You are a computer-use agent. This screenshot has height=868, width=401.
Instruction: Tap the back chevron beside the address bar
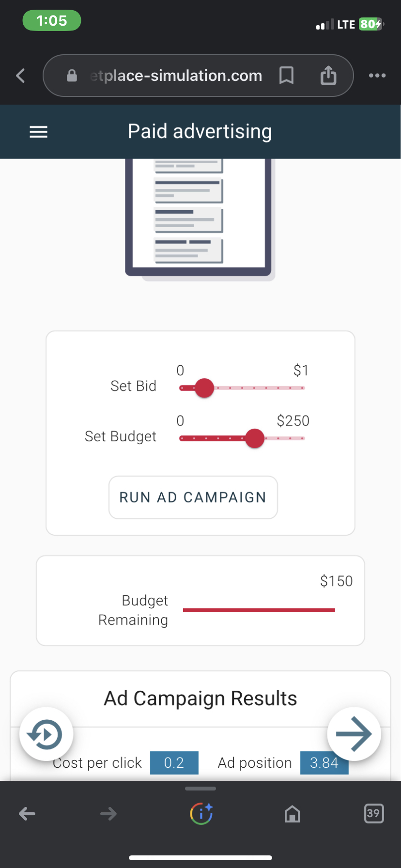[x=20, y=76]
